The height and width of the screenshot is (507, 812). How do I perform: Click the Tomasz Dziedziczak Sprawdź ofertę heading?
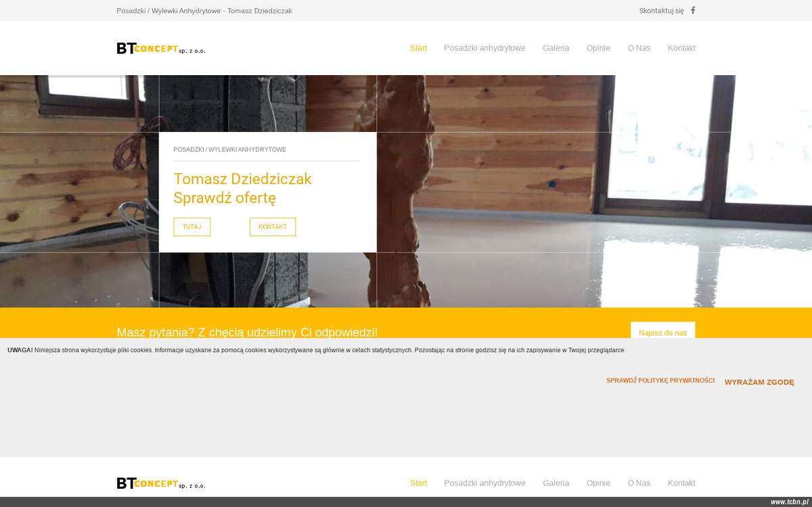(242, 189)
